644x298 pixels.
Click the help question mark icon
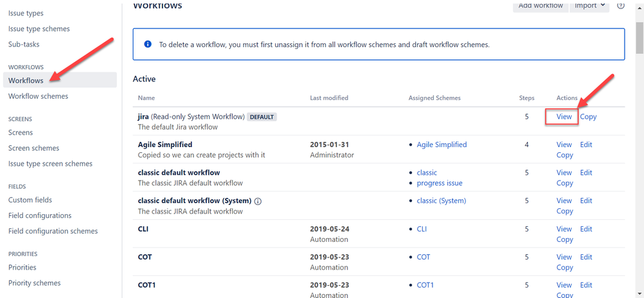[621, 6]
